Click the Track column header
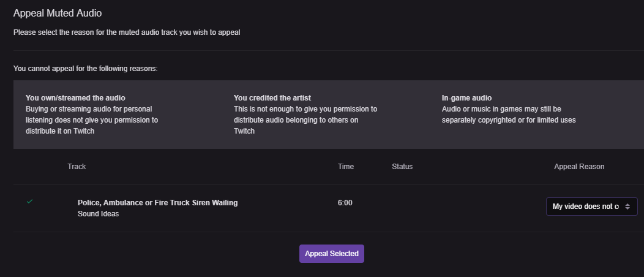 (x=77, y=167)
